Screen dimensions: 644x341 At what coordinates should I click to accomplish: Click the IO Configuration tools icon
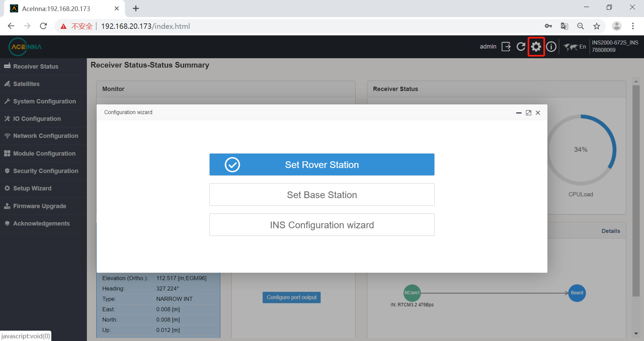point(7,119)
